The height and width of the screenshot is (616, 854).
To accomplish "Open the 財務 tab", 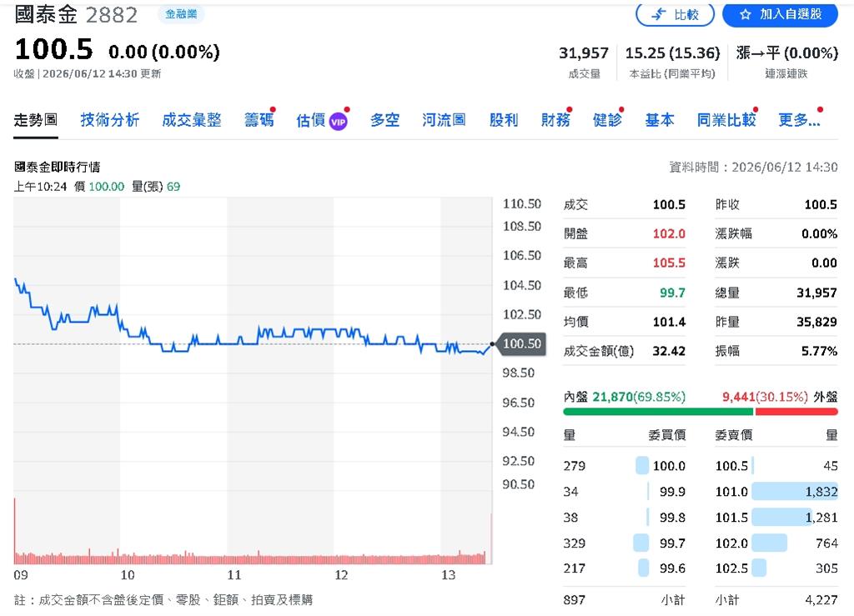I will click(555, 120).
